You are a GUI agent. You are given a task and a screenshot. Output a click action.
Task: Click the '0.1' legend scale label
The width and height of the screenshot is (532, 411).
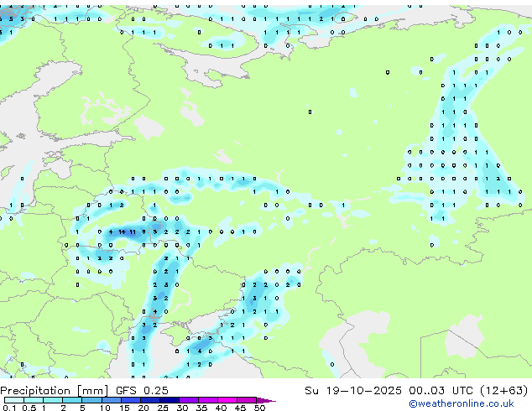pos(9,408)
